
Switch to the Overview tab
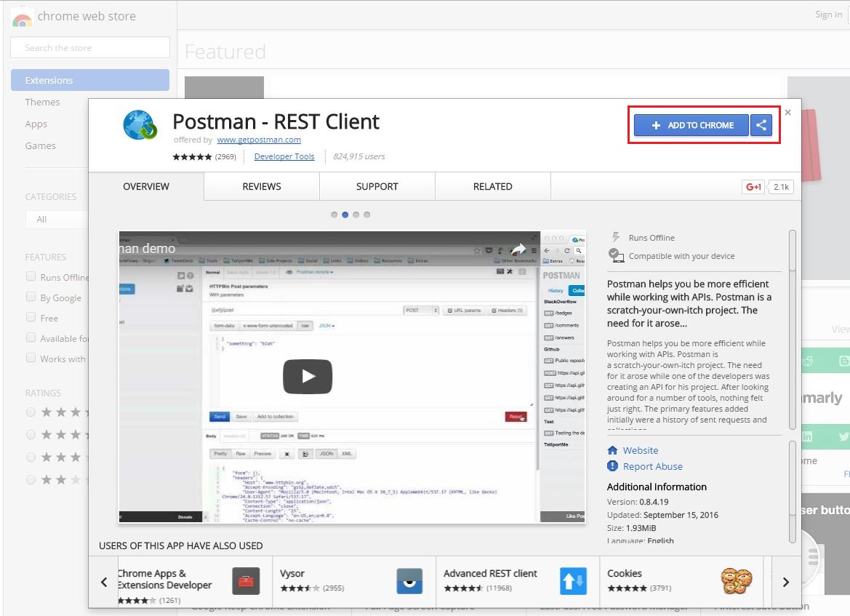point(146,186)
